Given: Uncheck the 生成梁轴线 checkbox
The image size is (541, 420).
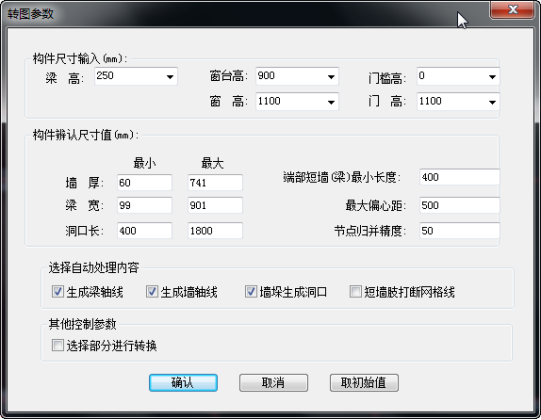Looking at the screenshot, I should pyautogui.click(x=58, y=292).
